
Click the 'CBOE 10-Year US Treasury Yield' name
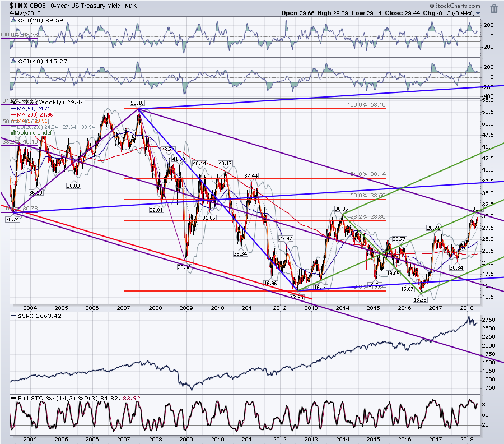[75, 6]
